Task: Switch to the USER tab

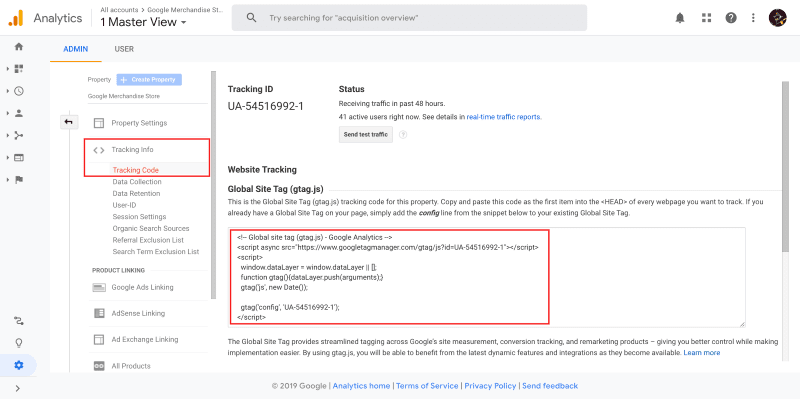Action: pyautogui.click(x=124, y=49)
